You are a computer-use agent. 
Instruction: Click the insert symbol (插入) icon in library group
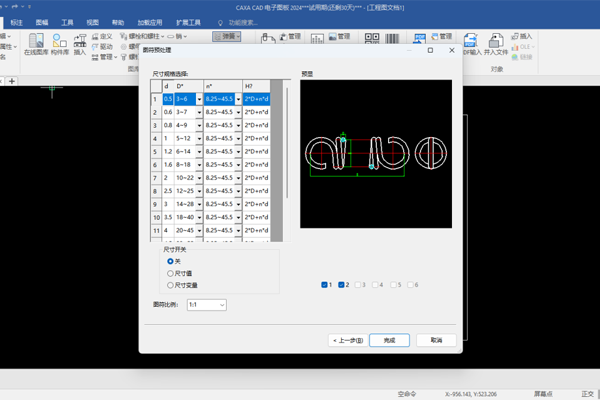coord(80,41)
